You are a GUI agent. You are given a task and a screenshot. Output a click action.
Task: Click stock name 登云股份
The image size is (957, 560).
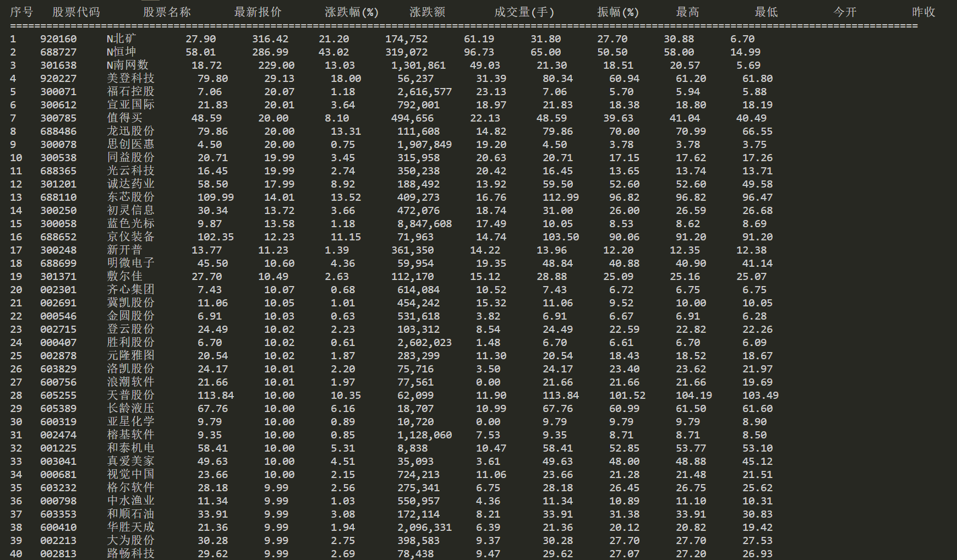130,329
